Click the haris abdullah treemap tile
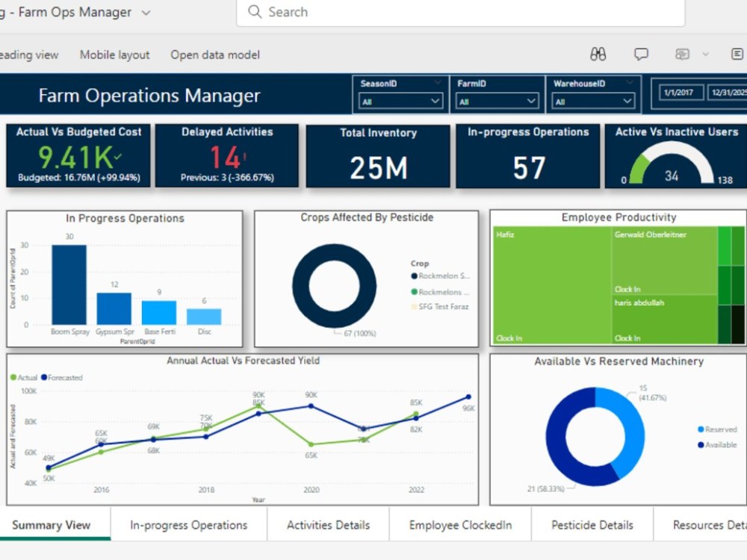The height and width of the screenshot is (560, 747). click(x=665, y=320)
